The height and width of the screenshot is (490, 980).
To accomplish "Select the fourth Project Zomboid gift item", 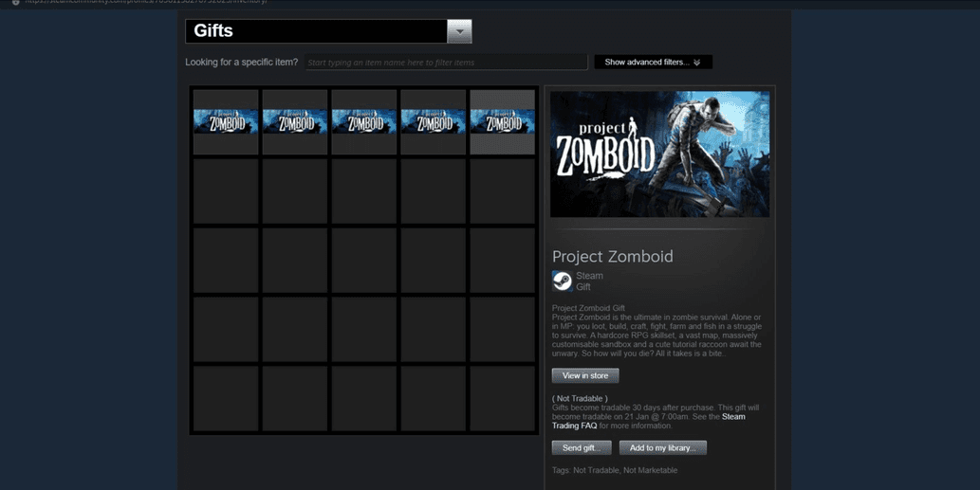I will pos(434,121).
